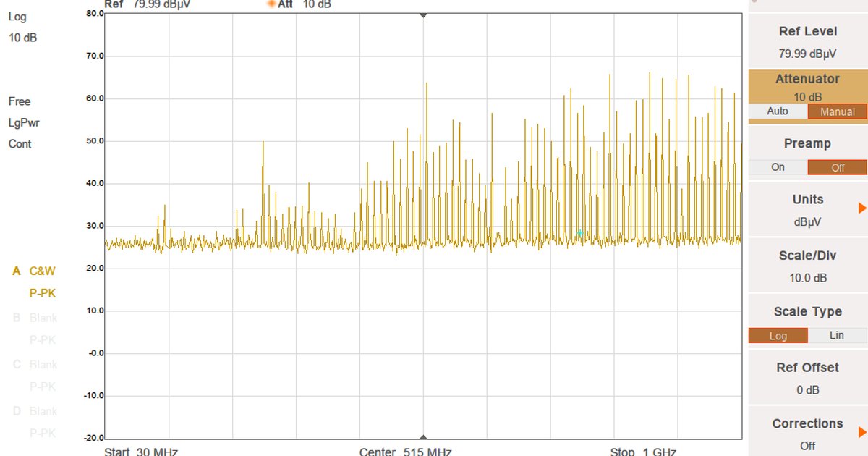Screen dimensions: 868x456
Task: Select the Attenuator softkey
Action: pyautogui.click(x=807, y=87)
